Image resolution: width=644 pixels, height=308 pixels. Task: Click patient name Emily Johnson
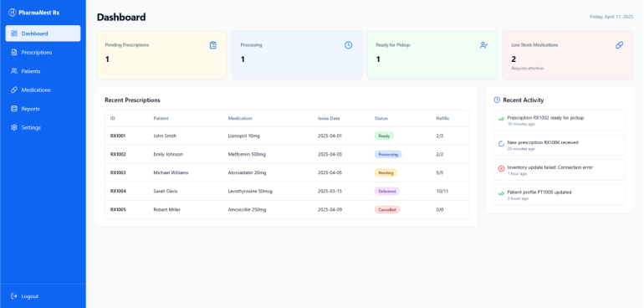pyautogui.click(x=168, y=154)
